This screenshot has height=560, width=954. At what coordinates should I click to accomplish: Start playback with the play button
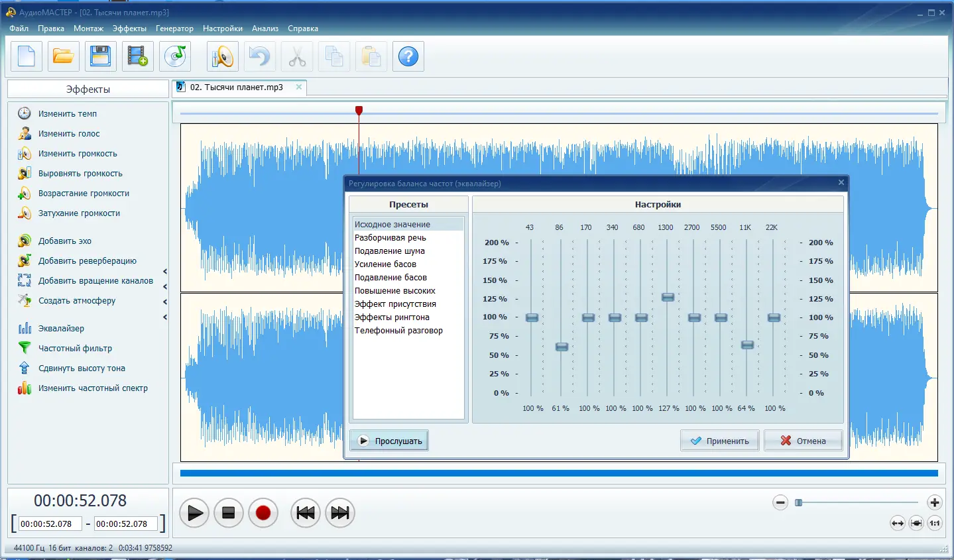point(195,513)
